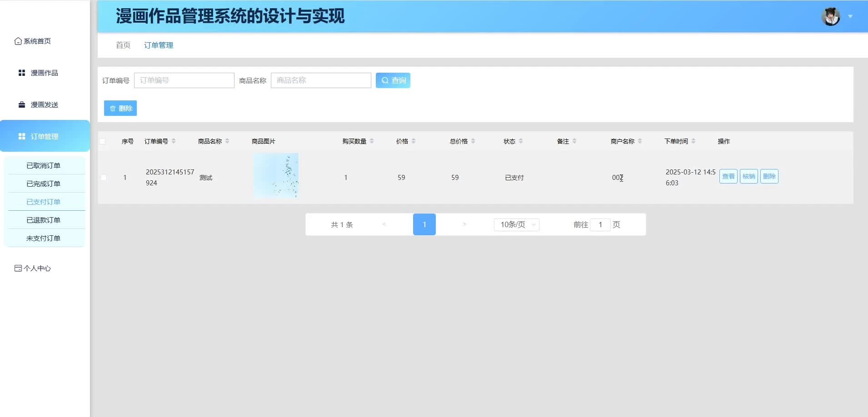Click the user avatar in the header
868x417 pixels.
[x=830, y=17]
